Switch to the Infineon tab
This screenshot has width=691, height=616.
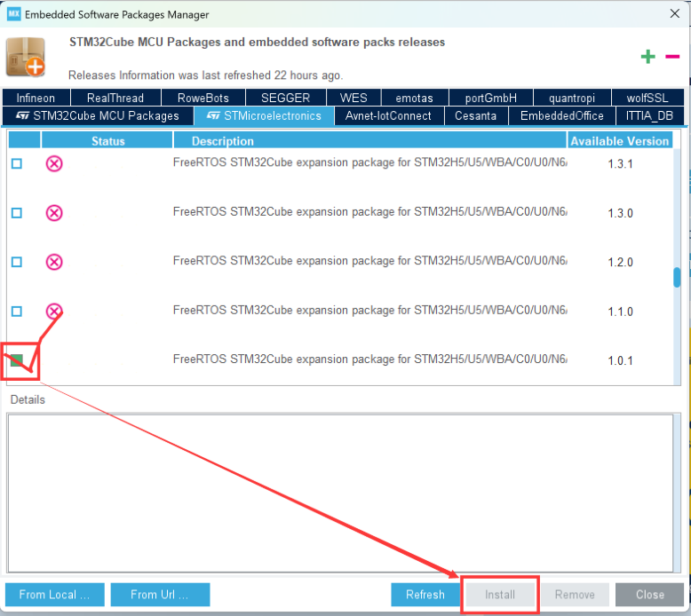pos(36,98)
